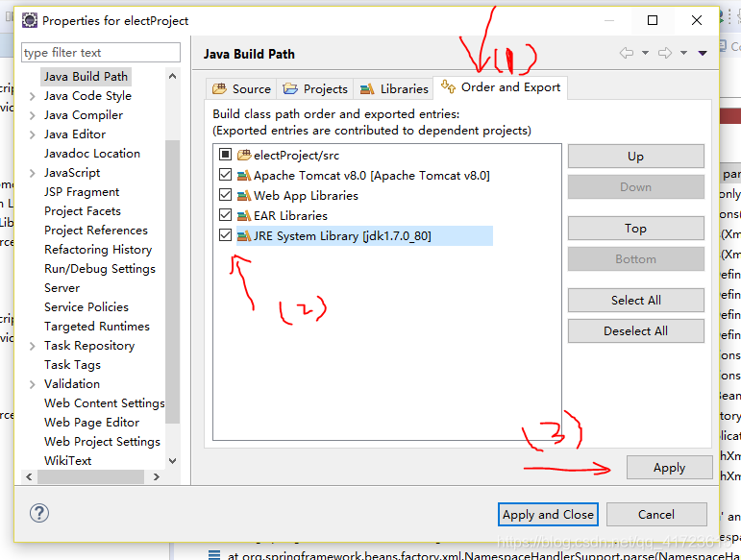Click the Eclipse icon in dialog title bar
This screenshot has width=741, height=560.
tap(29, 20)
